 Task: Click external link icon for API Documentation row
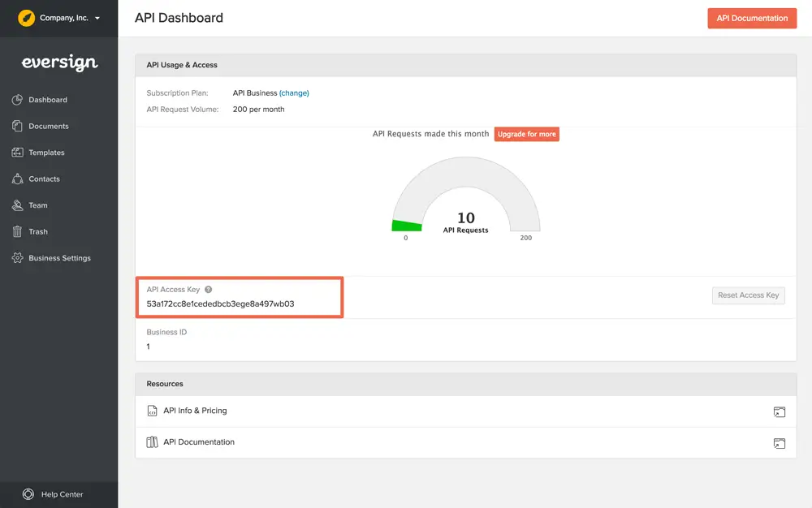point(780,443)
